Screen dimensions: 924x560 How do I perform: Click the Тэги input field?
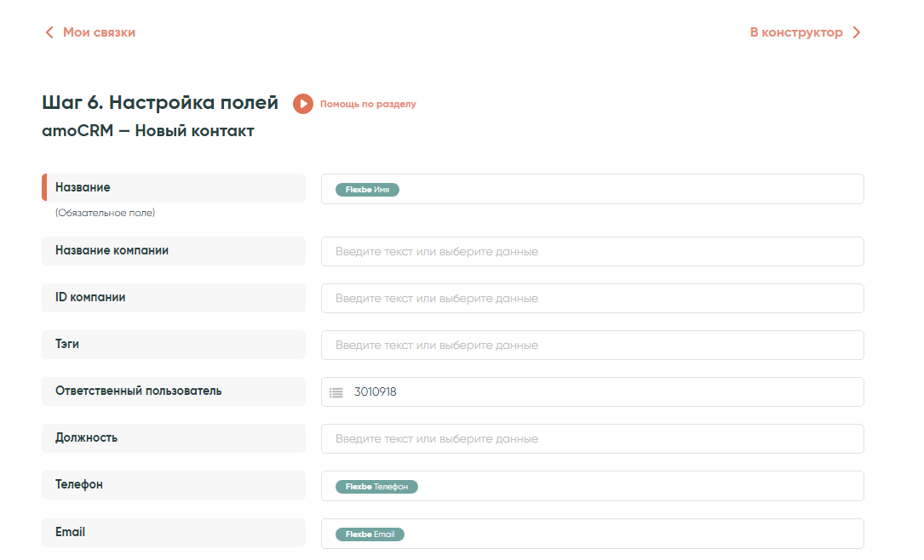pos(592,346)
